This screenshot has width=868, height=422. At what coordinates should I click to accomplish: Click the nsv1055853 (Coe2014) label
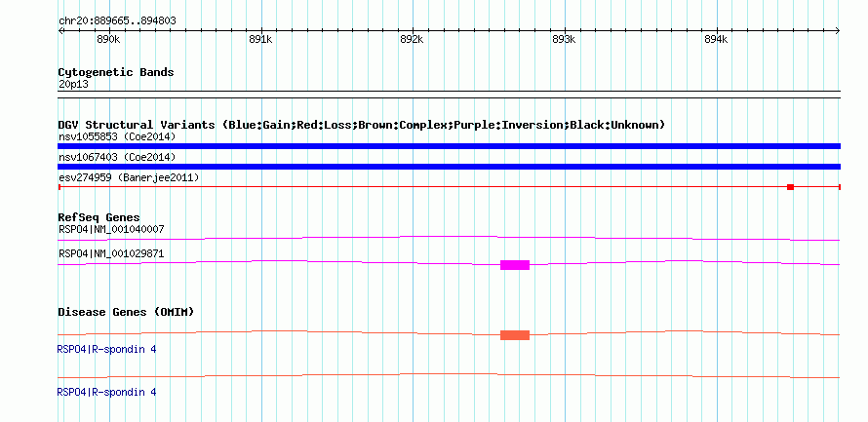(117, 136)
